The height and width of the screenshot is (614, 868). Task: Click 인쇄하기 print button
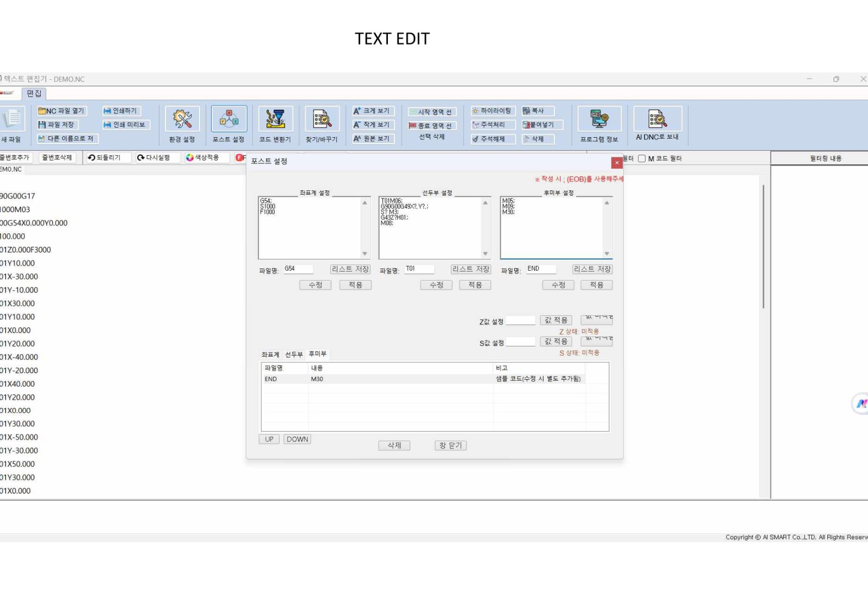[x=120, y=111]
